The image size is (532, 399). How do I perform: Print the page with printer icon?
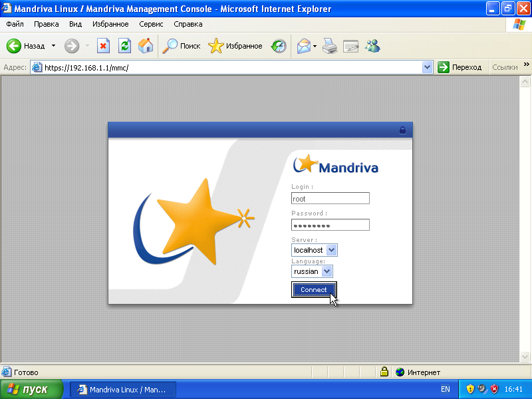(329, 46)
